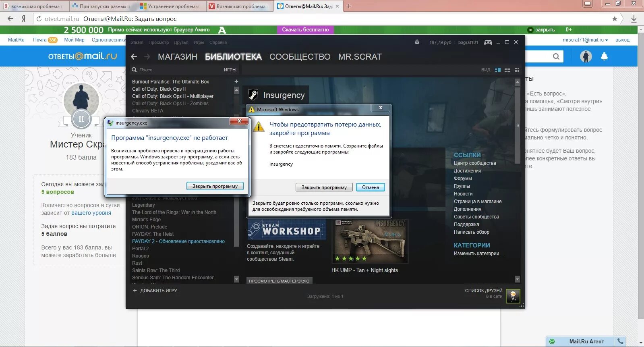This screenshot has width=644, height=347.
Task: Click game list scrollbar up arrow
Action: point(236,90)
